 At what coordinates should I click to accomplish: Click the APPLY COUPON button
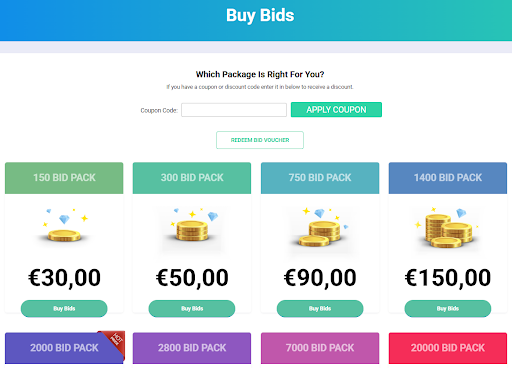(x=336, y=110)
